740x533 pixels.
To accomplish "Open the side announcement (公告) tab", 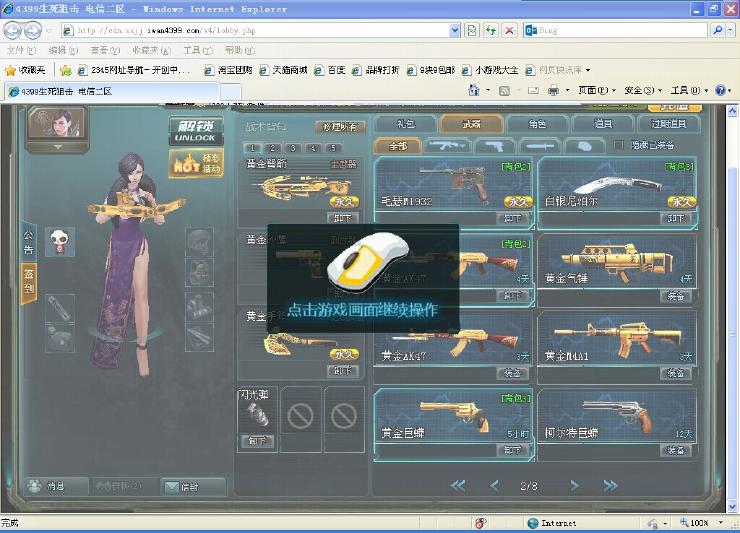I will tap(28, 241).
